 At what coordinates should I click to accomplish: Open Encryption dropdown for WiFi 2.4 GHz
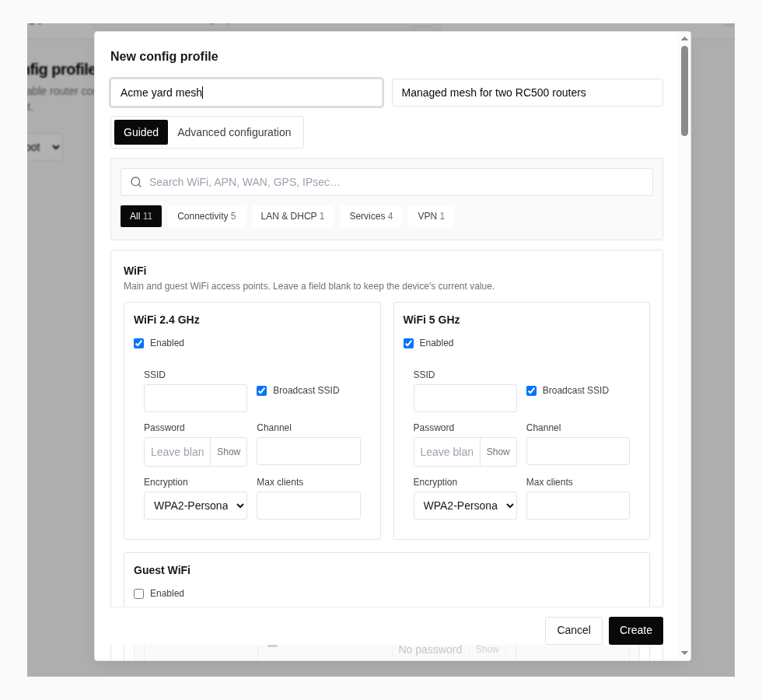pyautogui.click(x=195, y=506)
